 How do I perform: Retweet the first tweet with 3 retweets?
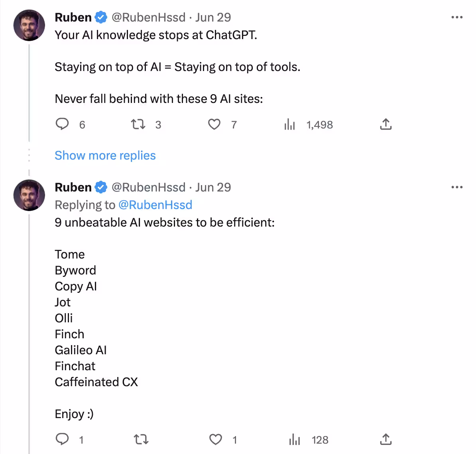[x=138, y=124]
